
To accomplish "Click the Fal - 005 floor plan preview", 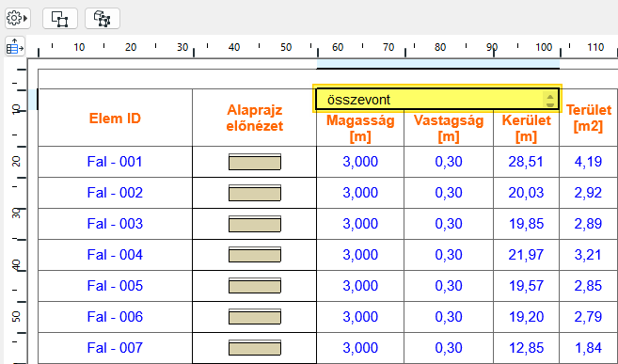I will tap(255, 286).
